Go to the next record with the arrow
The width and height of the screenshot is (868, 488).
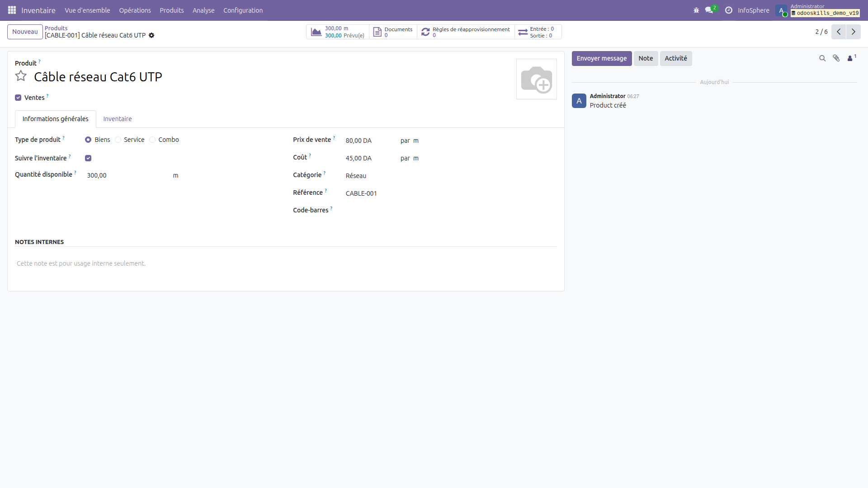(x=854, y=32)
